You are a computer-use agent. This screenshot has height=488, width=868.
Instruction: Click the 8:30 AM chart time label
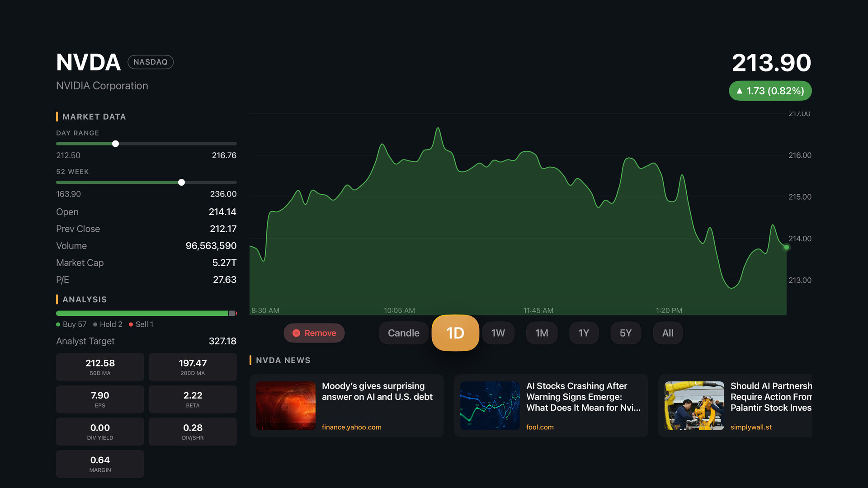265,310
